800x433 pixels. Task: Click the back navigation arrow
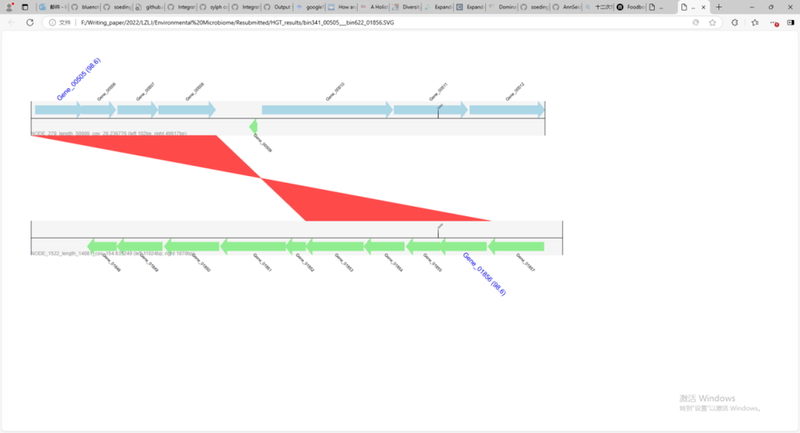coord(12,21)
